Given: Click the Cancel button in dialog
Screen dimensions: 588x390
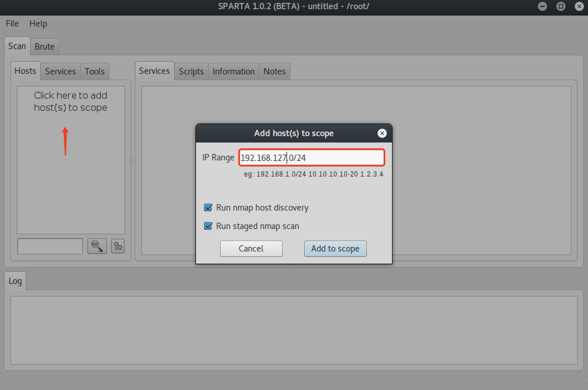Looking at the screenshot, I should 251,248.
